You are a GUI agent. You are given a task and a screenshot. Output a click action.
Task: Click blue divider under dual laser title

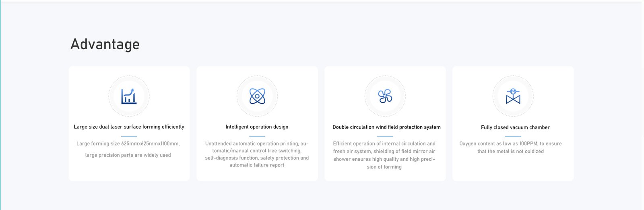[129, 137]
